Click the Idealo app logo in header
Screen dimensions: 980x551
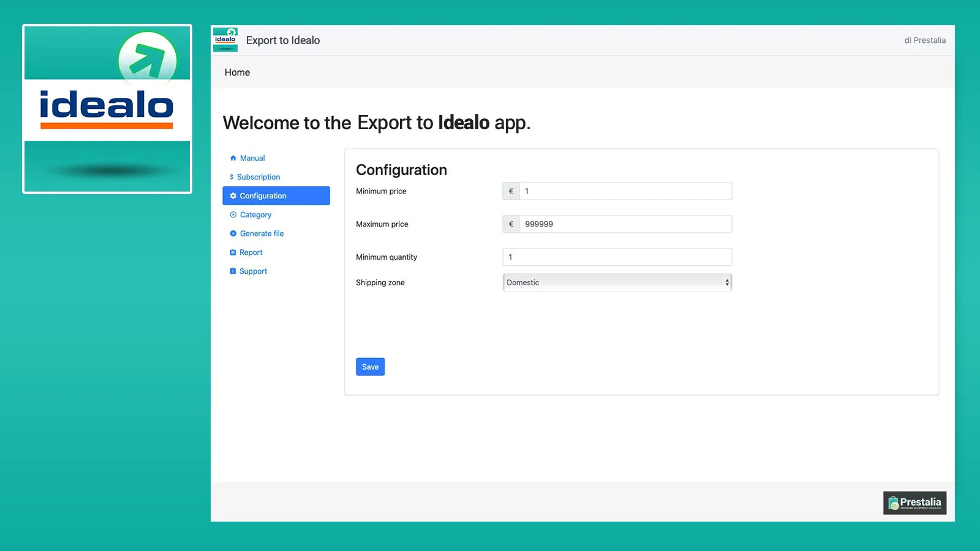(225, 40)
